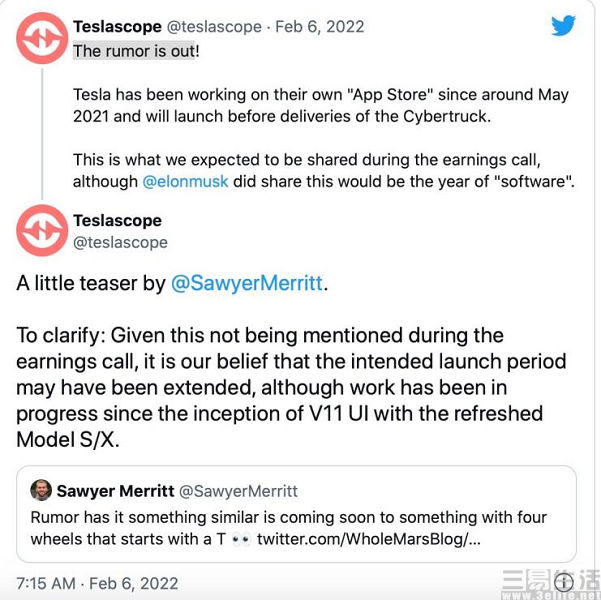Open Sawyer Merritt name in quoted tweet
The image size is (601, 600).
click(x=116, y=491)
